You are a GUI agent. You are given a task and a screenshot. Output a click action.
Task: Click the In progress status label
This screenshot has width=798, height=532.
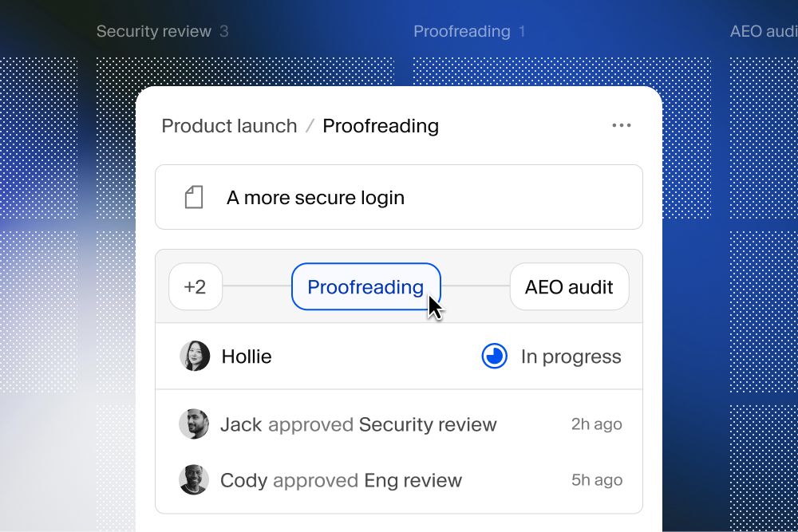tap(571, 356)
